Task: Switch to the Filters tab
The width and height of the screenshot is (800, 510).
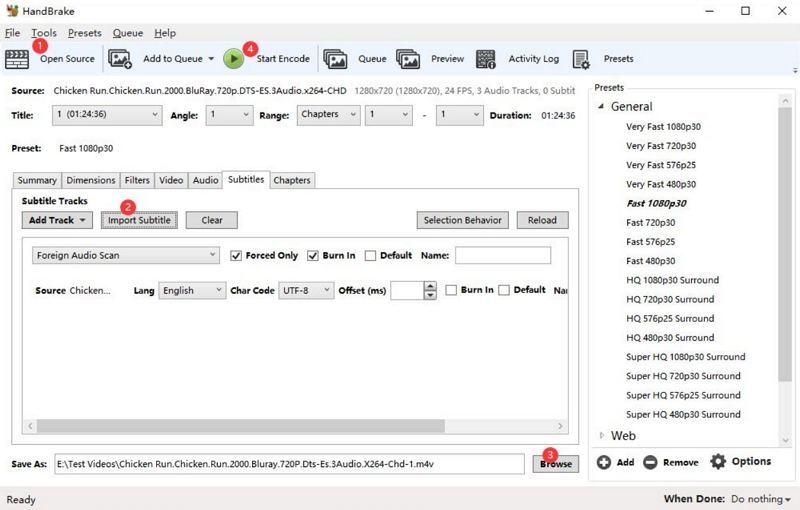Action: 137,180
